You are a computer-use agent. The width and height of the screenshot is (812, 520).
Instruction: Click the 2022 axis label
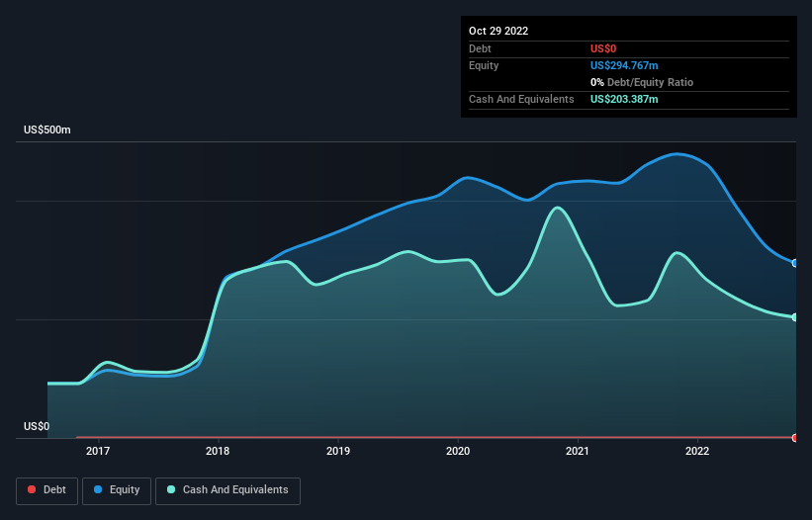coord(697,451)
